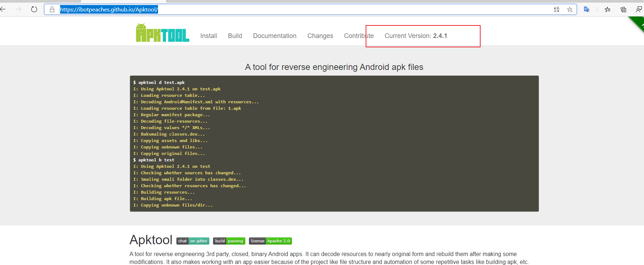Open the Install menu item
644x265 pixels.
(209, 36)
